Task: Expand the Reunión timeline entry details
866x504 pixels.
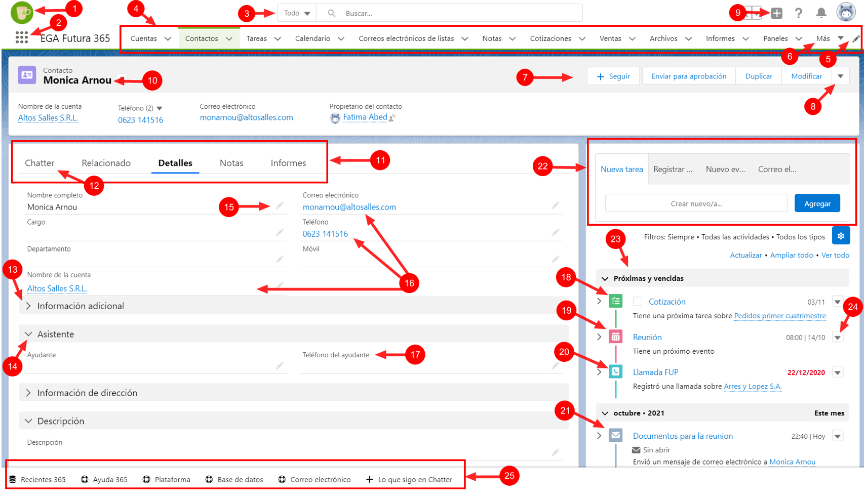Action: pos(599,337)
